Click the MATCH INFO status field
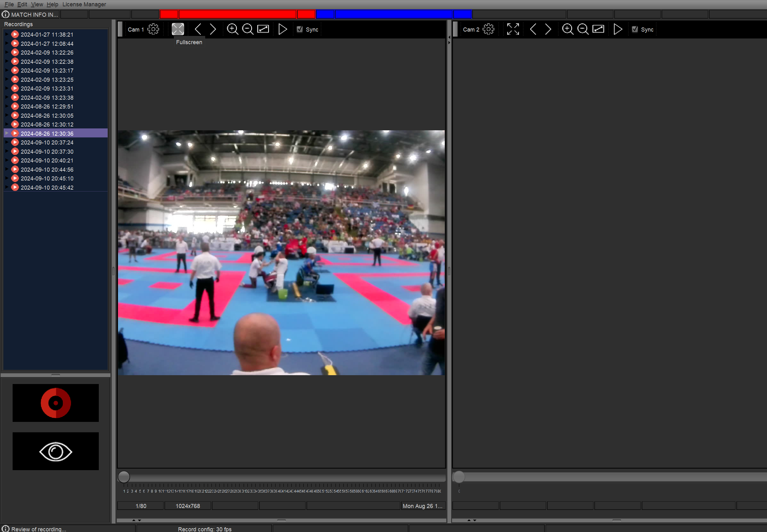The height and width of the screenshot is (532, 767). [31, 15]
